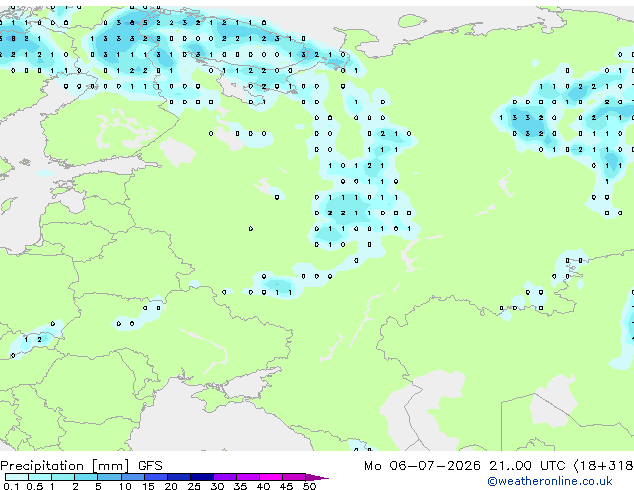Click the legend label '15'
The image size is (634, 490).
click(148, 486)
